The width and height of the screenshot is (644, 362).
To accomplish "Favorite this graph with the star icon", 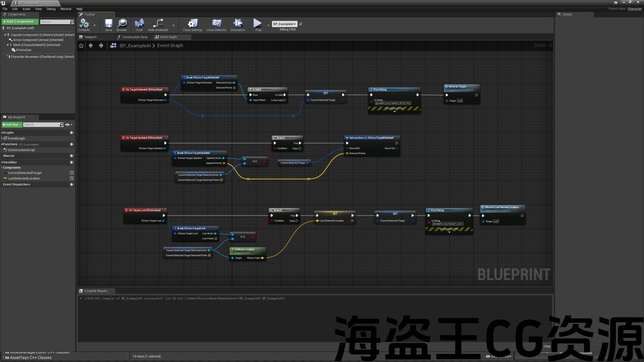I will tap(82, 46).
